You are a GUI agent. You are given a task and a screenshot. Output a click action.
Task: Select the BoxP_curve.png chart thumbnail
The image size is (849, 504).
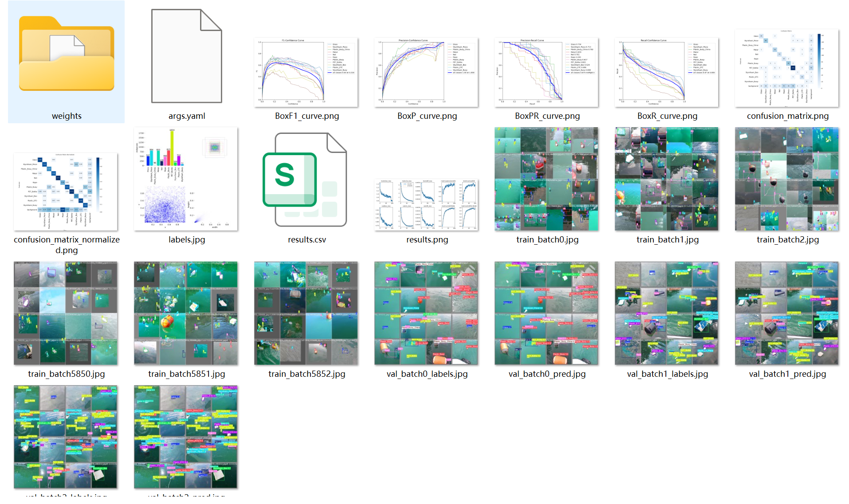426,72
